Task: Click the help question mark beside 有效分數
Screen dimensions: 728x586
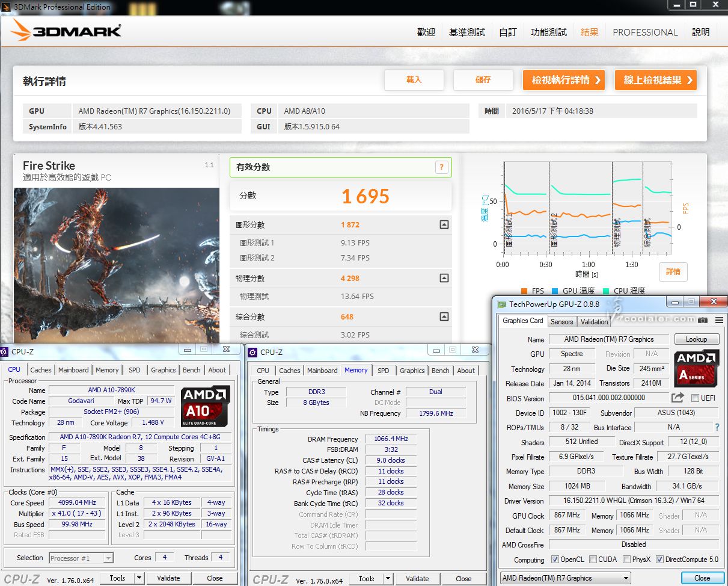Action: click(x=442, y=168)
